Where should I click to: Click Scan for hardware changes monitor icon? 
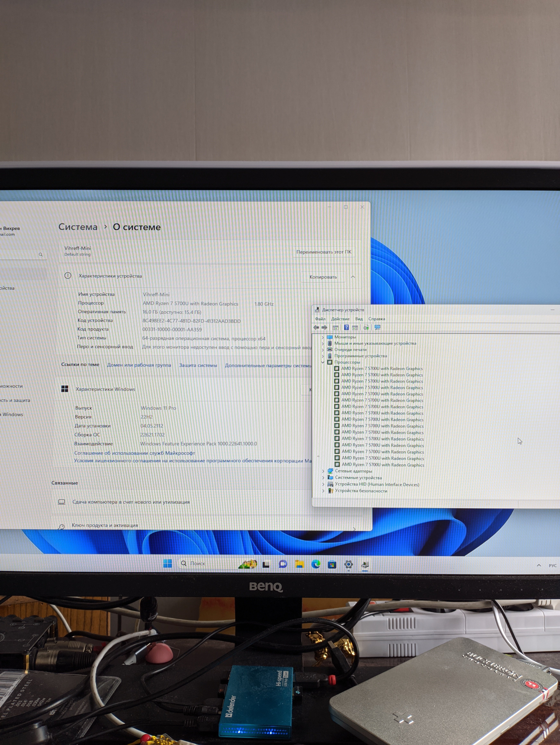[x=377, y=327]
